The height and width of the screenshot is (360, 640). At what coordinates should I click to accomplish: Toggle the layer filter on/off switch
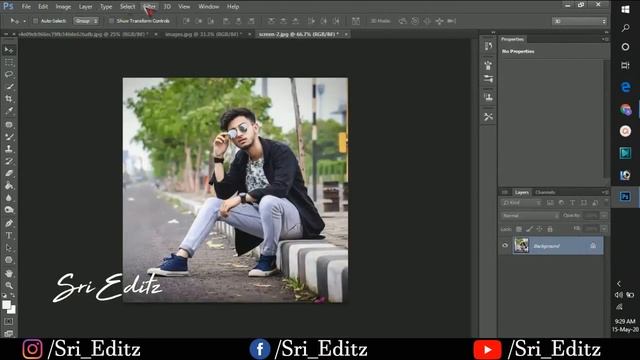pos(606,202)
